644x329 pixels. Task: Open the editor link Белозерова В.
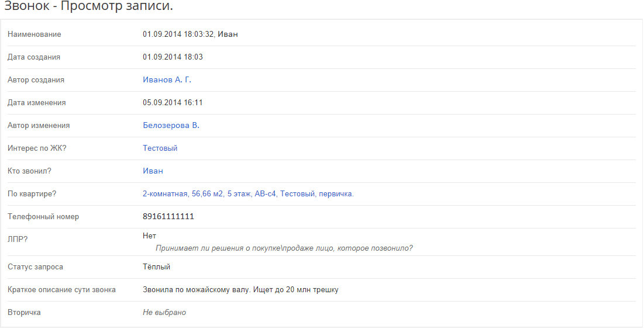pos(171,126)
